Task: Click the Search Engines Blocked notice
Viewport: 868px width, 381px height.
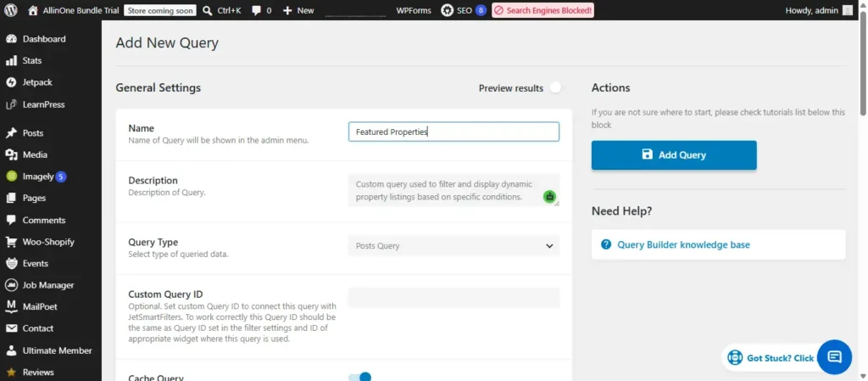Action: point(542,10)
